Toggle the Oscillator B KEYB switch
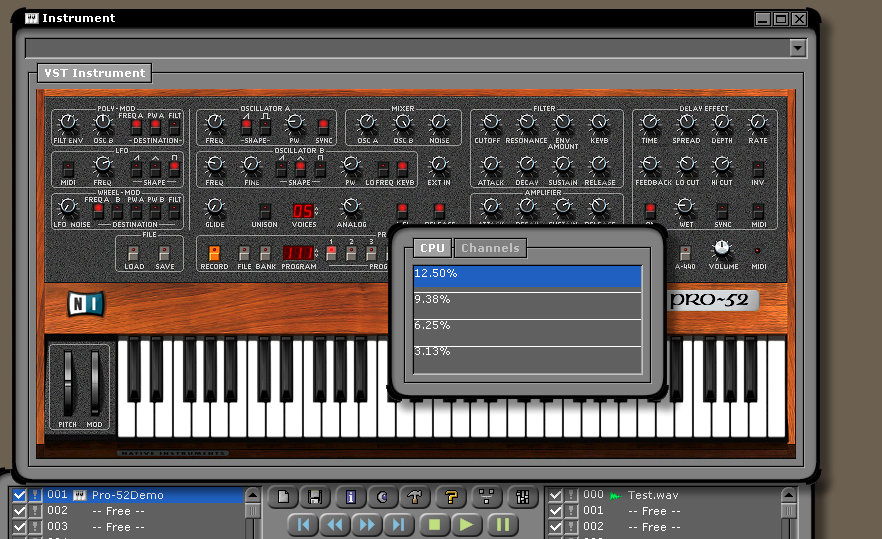Screen dimensions: 882x539 (403, 168)
